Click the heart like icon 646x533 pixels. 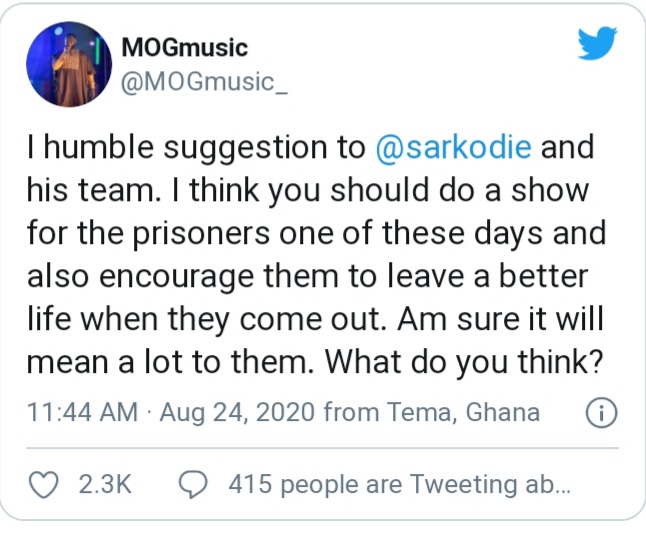pyautogui.click(x=43, y=484)
